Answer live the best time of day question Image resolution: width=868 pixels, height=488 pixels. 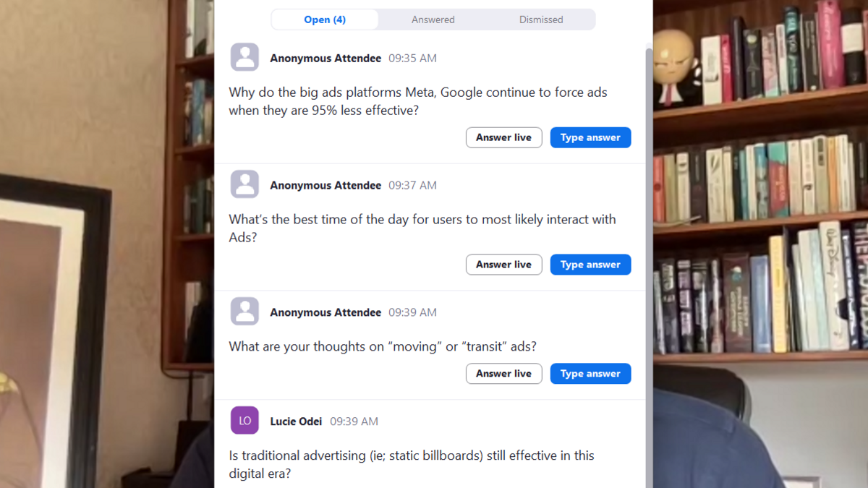pos(503,265)
